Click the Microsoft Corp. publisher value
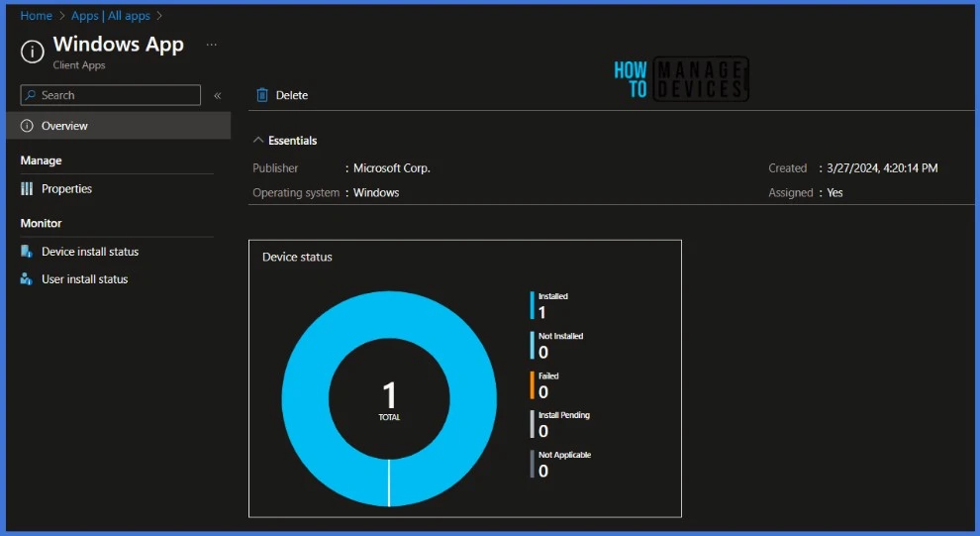 pos(392,168)
